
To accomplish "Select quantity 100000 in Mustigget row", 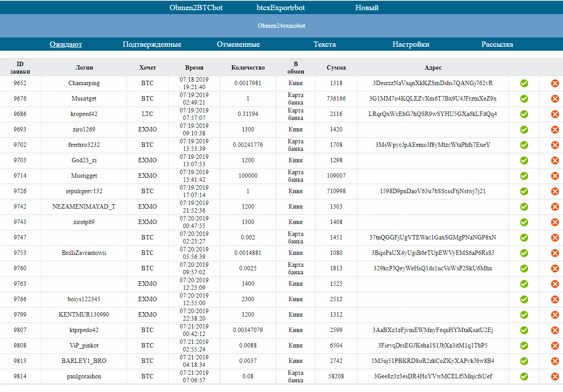I will (x=248, y=176).
